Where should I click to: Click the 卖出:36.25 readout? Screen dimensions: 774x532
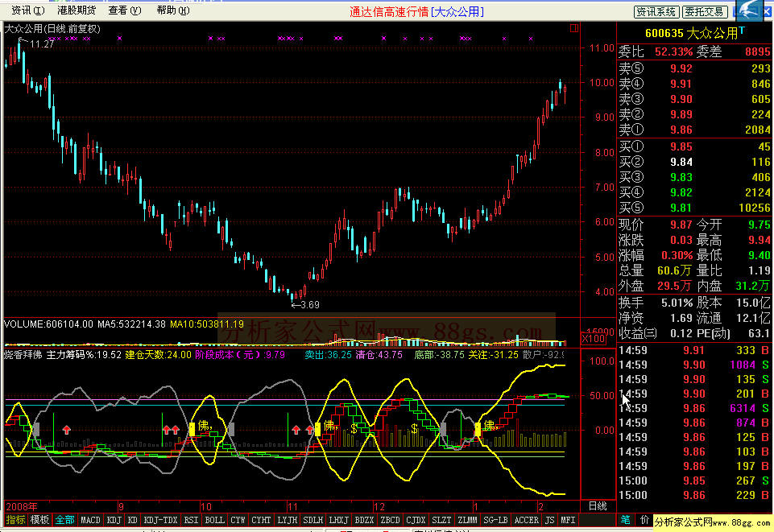click(x=328, y=354)
